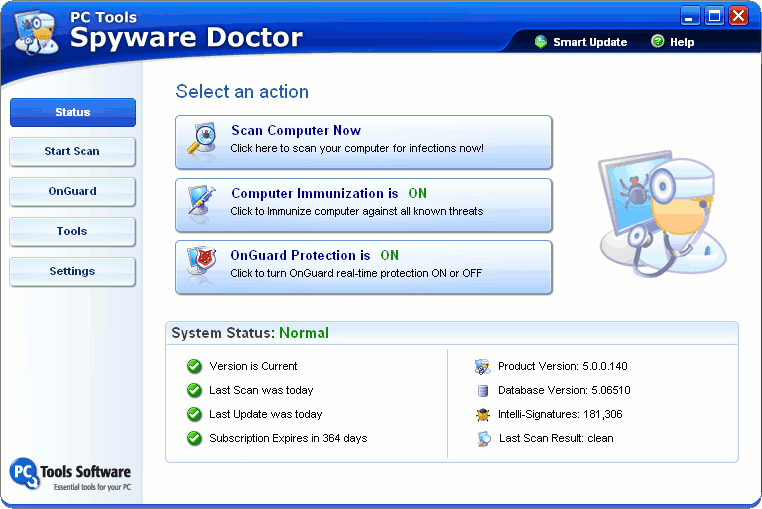Click the PC Tools Software logo
Image resolution: width=762 pixels, height=509 pixels.
[70, 475]
